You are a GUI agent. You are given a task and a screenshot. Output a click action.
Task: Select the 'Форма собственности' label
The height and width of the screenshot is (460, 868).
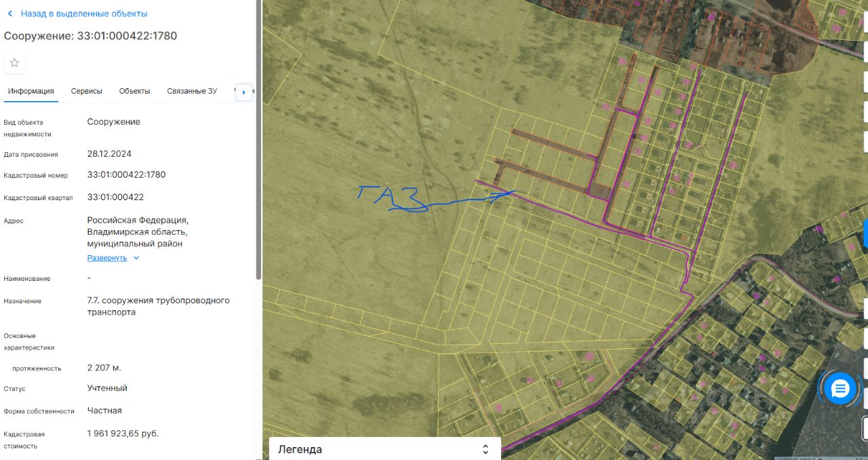pos(39,411)
